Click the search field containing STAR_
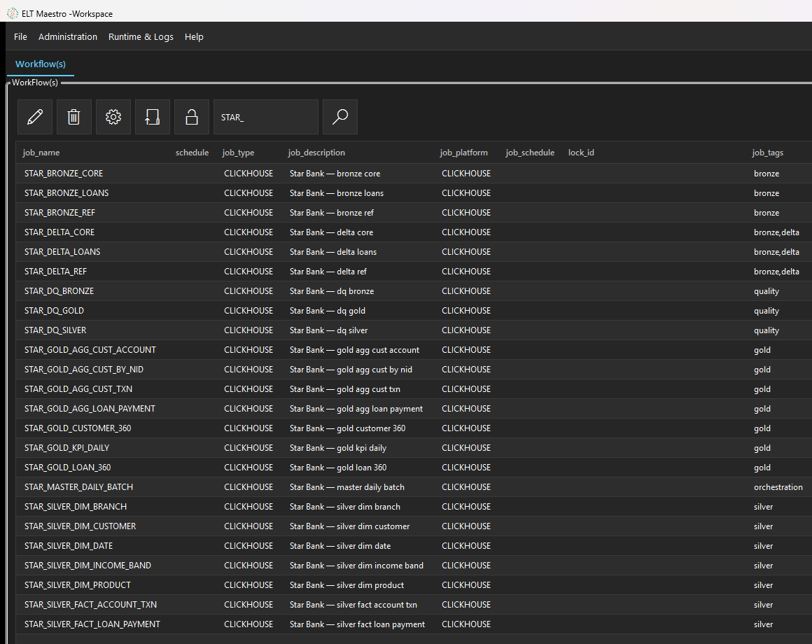This screenshot has height=644, width=812. [266, 117]
